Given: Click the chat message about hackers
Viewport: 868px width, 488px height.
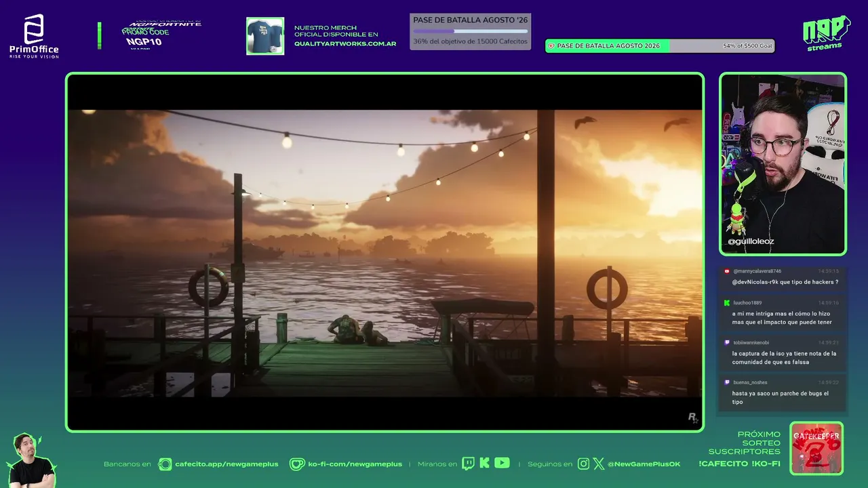Looking at the screenshot, I should 785,282.
